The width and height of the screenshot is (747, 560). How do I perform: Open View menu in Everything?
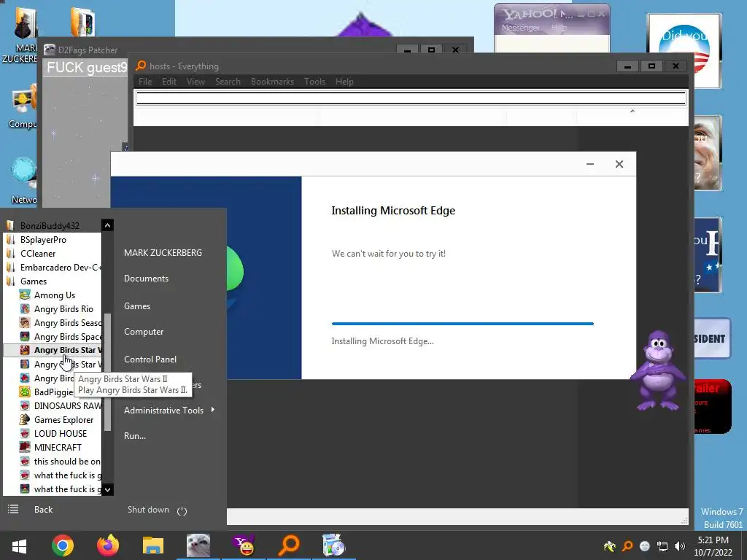(x=196, y=82)
